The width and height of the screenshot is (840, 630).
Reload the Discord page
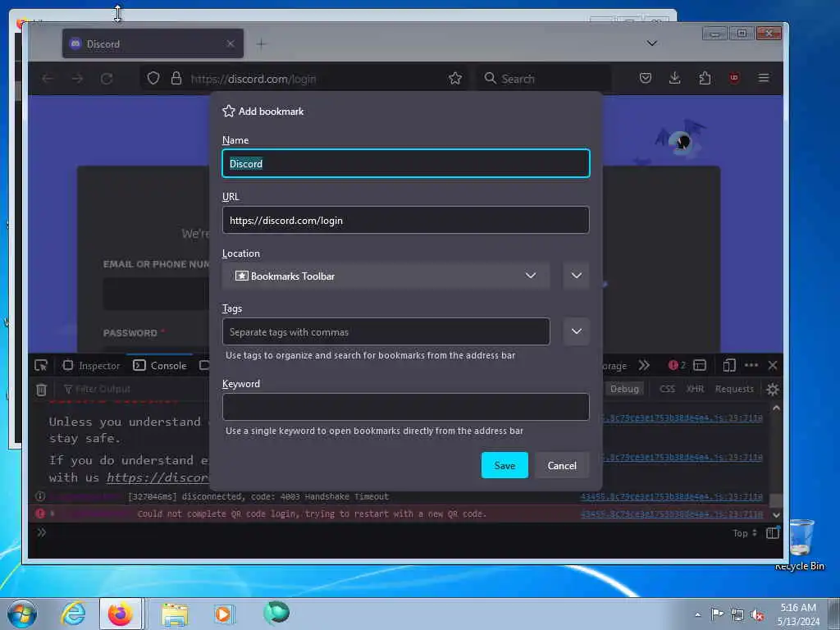coord(107,79)
